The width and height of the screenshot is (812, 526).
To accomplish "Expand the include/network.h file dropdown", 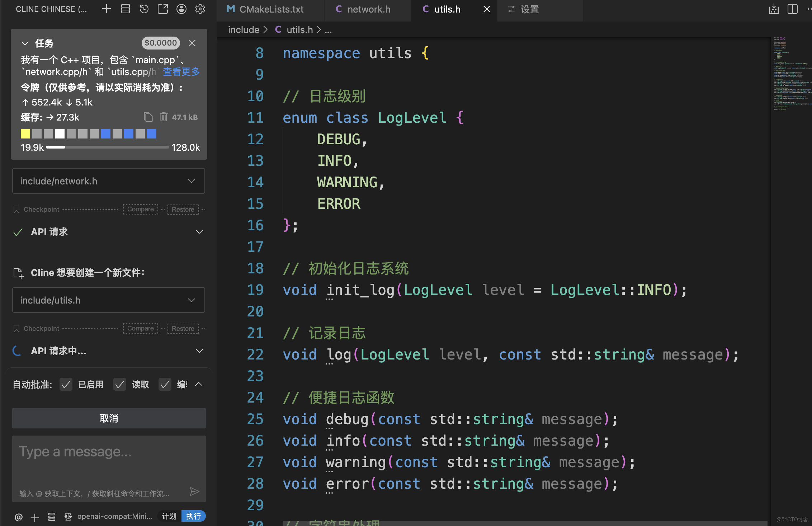I will click(192, 181).
